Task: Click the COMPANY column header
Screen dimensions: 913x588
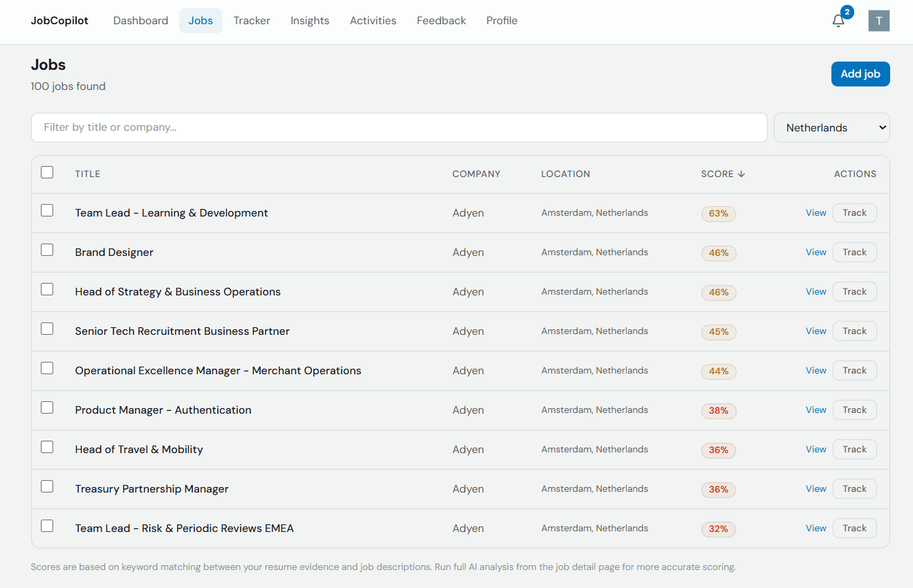Action: [x=476, y=174]
